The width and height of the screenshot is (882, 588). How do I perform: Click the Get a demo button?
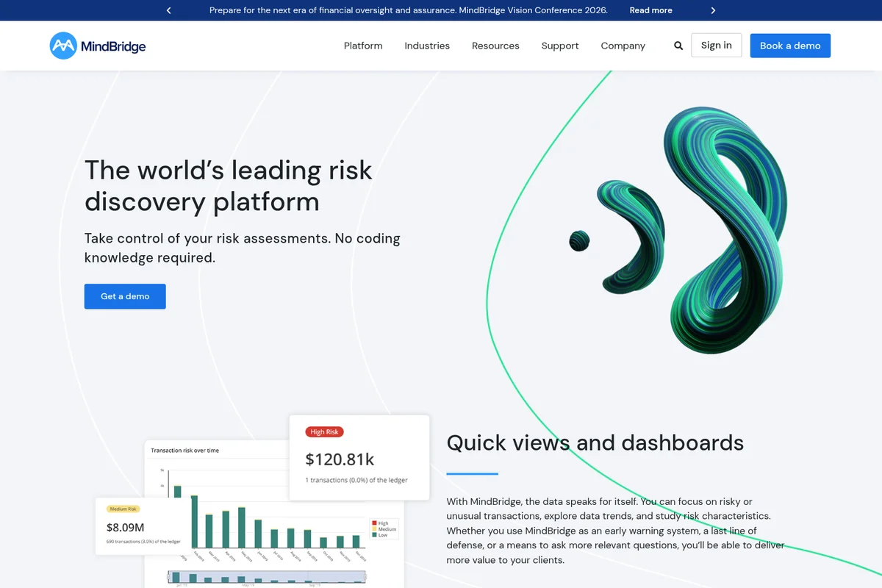click(x=125, y=296)
